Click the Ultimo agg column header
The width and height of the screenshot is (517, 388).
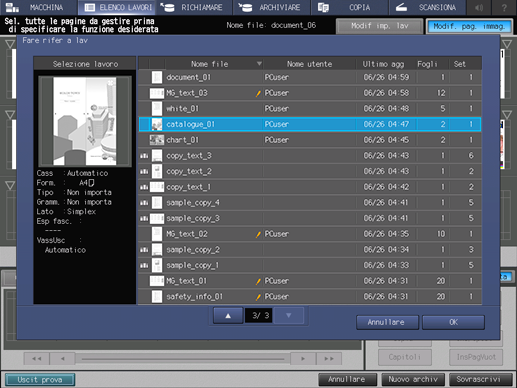tap(383, 64)
